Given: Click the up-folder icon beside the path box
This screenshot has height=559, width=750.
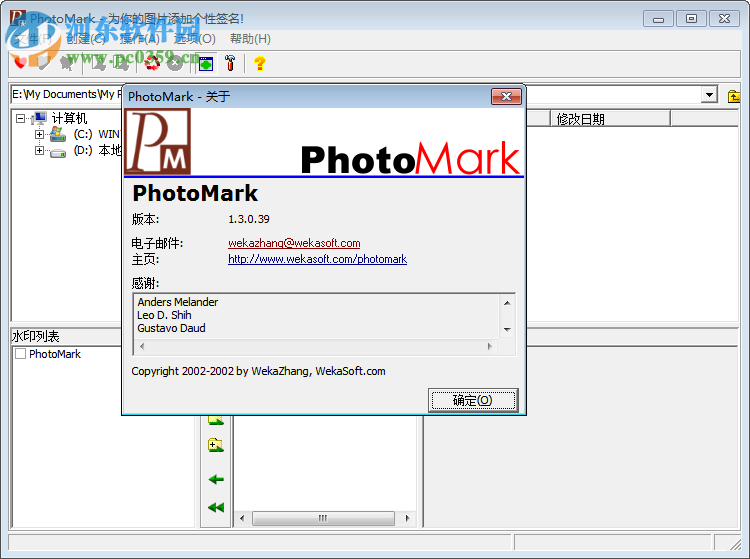Looking at the screenshot, I should (734, 96).
